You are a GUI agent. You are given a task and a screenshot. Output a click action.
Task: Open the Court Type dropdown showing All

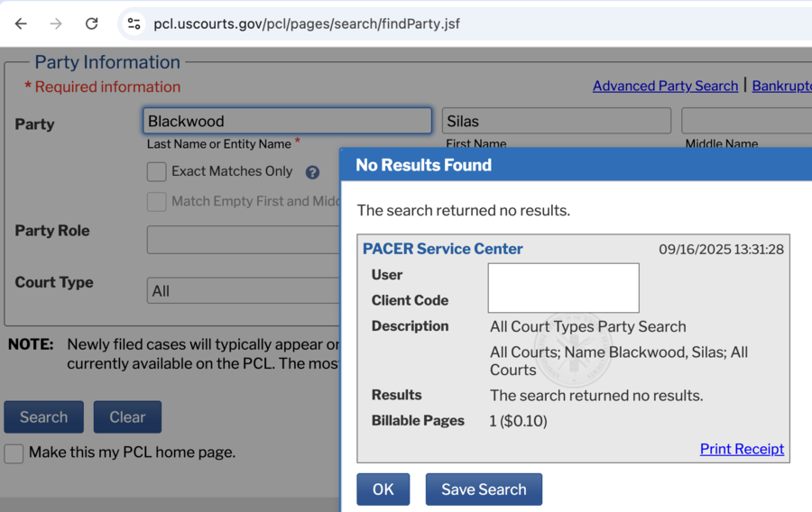click(244, 290)
